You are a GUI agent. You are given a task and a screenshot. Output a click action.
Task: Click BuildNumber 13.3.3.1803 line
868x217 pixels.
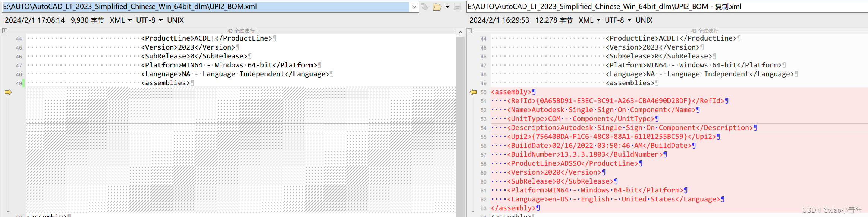point(585,154)
